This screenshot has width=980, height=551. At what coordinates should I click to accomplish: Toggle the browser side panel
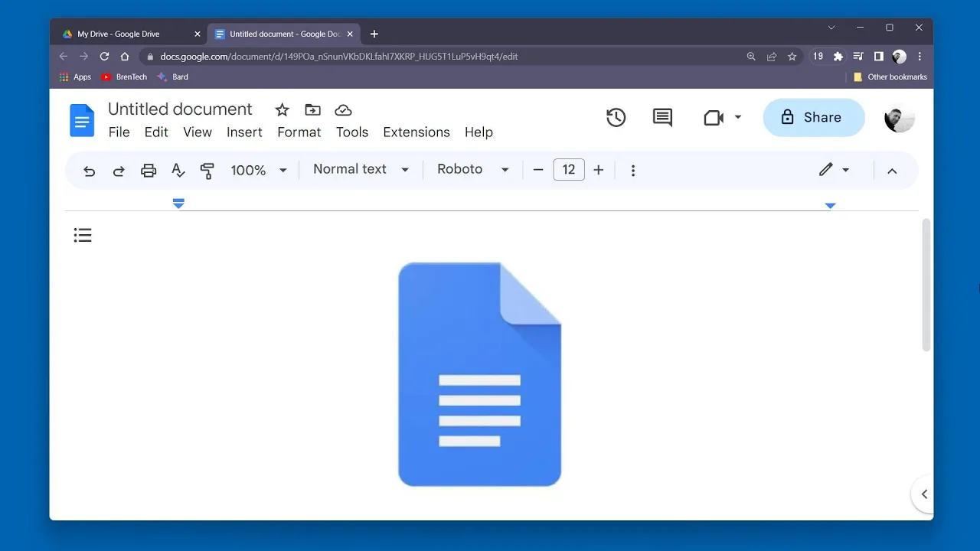(x=879, y=56)
